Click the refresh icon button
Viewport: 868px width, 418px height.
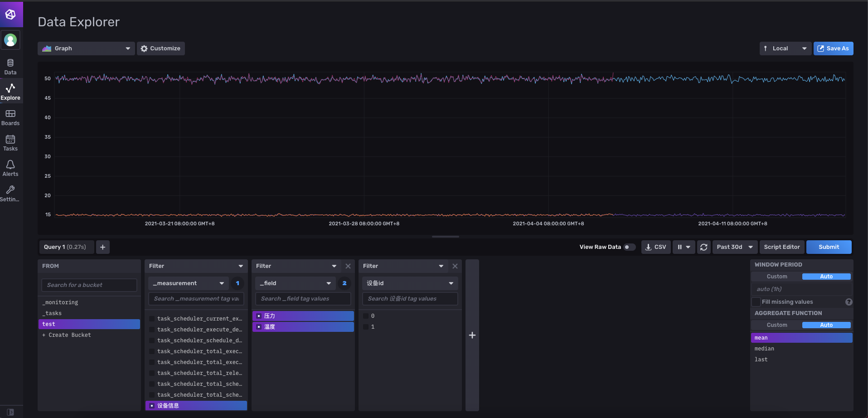(704, 247)
